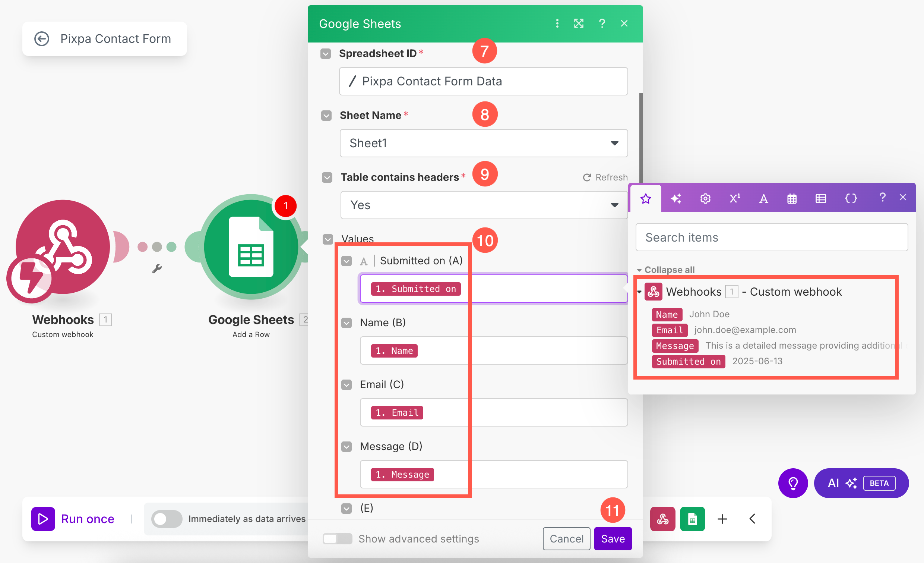Screen dimensions: 924x563
Task: Select the starred favorites tab in mapping panel
Action: point(646,198)
